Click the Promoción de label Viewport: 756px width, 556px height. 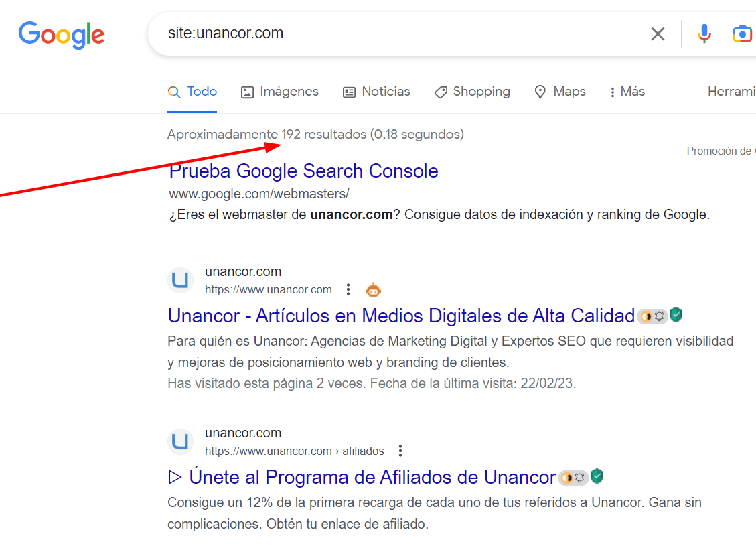tap(721, 151)
